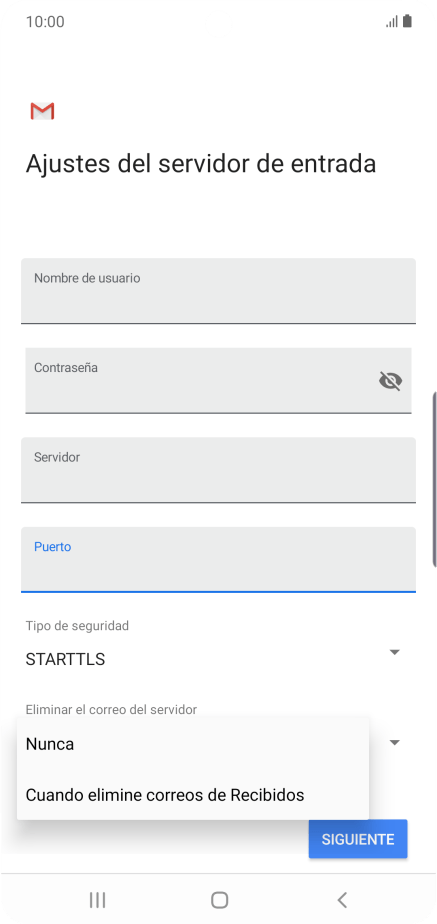This screenshot has width=437, height=924.
Task: Select the Nunca option
Action: [x=193, y=744]
